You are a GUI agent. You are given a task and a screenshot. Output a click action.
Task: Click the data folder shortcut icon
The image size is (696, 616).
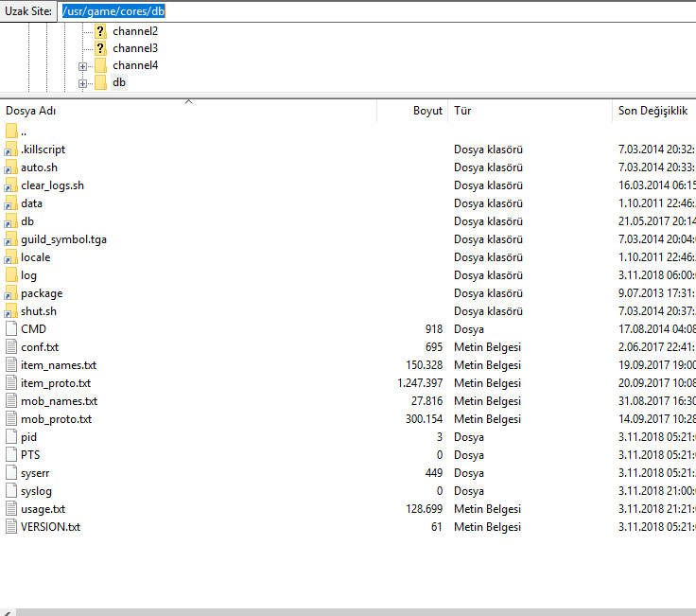(11, 203)
